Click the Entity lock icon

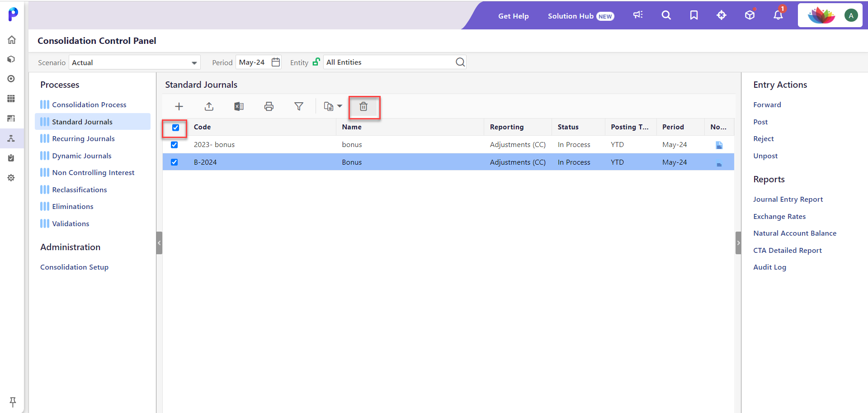click(316, 62)
